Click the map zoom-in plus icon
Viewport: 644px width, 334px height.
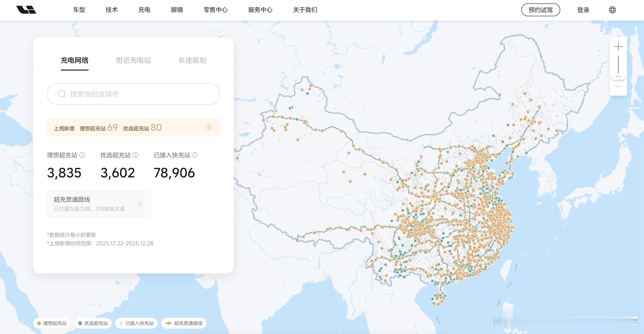pyautogui.click(x=618, y=47)
